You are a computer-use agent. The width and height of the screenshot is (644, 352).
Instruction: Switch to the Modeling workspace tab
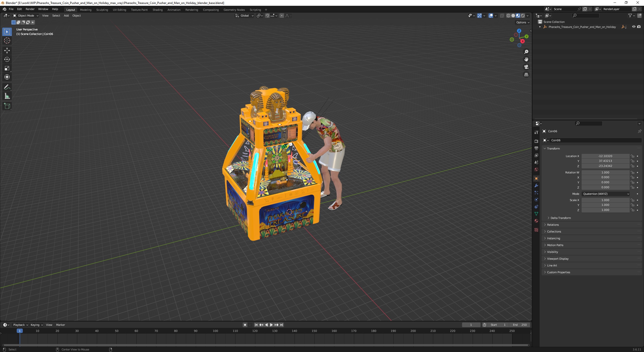point(86,10)
